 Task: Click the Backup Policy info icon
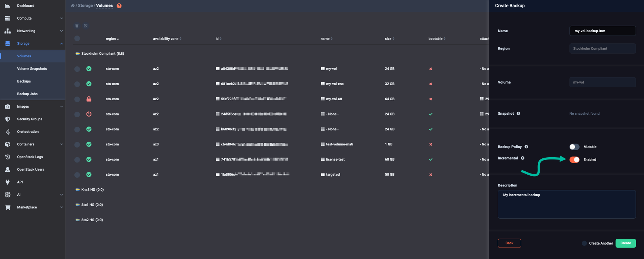pos(526,147)
